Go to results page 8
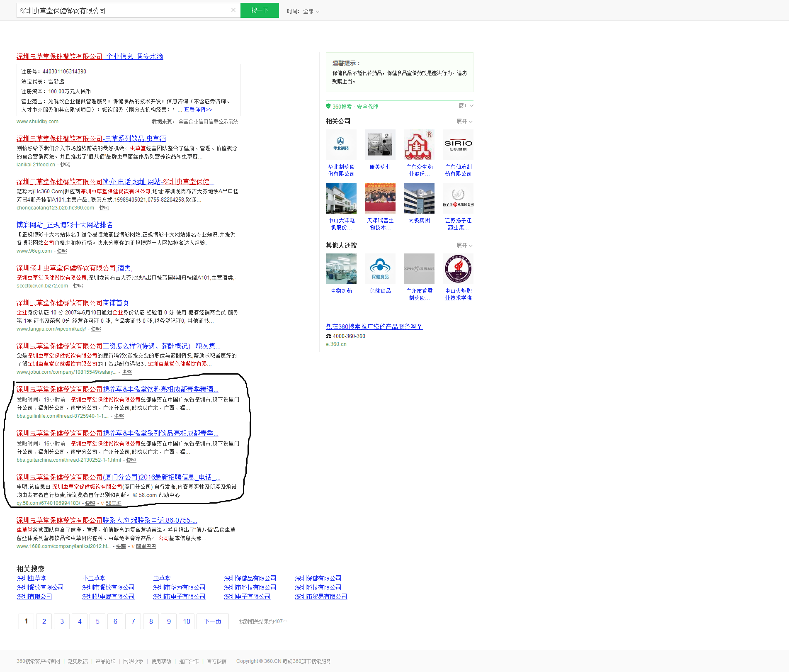This screenshot has width=789, height=672. click(151, 621)
